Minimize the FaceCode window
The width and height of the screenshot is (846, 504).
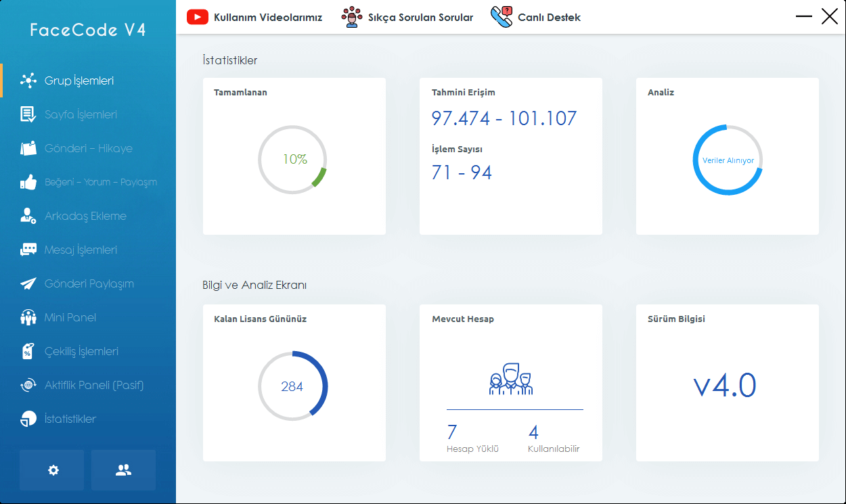(x=803, y=16)
